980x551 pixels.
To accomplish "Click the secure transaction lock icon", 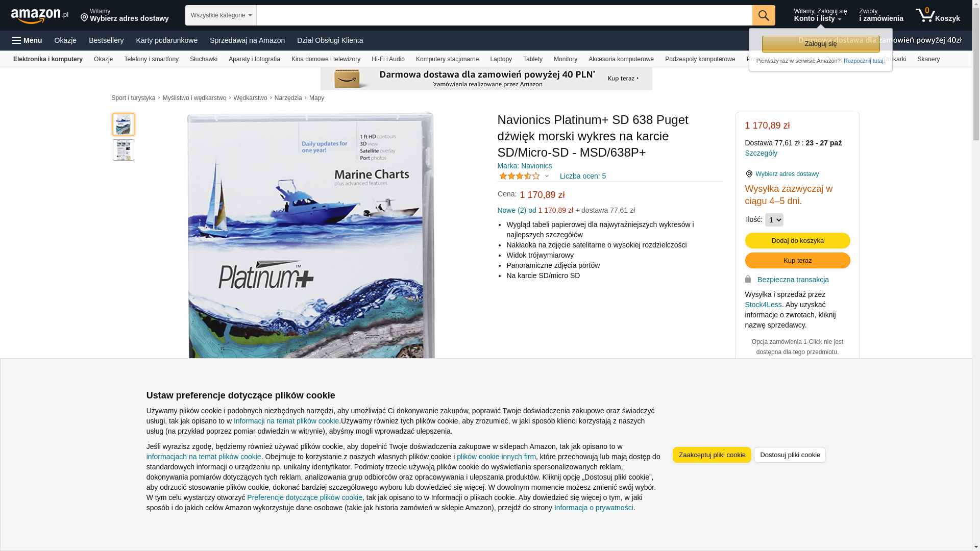I will [748, 279].
